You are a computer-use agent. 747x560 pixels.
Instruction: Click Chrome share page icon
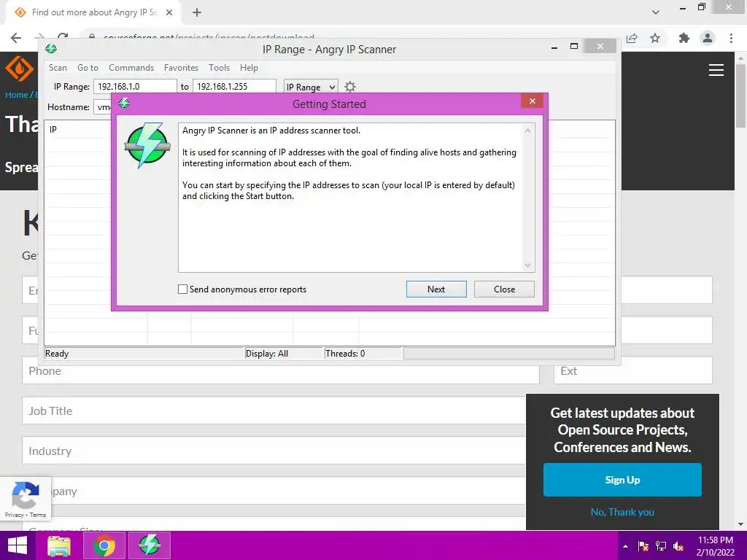click(x=632, y=38)
